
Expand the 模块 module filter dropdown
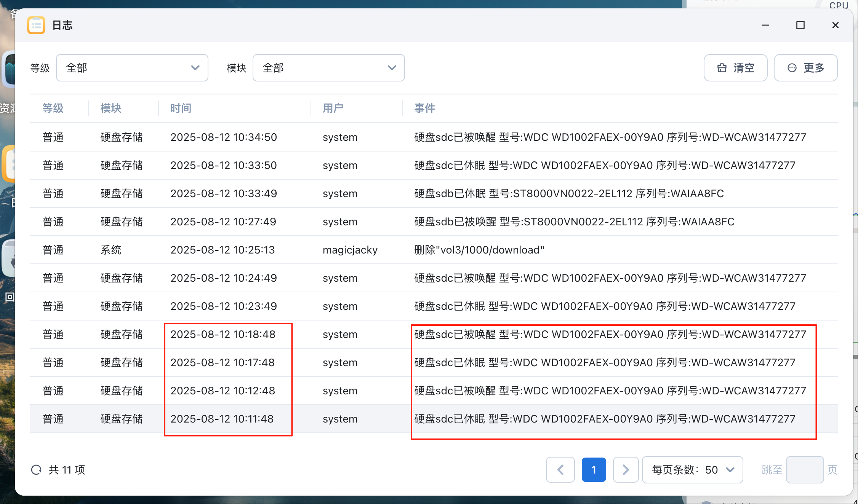point(328,68)
